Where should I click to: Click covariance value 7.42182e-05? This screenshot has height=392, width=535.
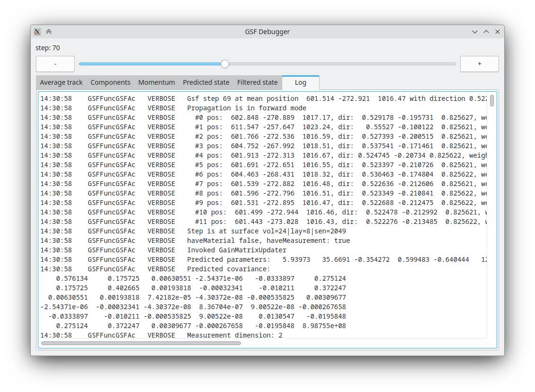(x=169, y=297)
